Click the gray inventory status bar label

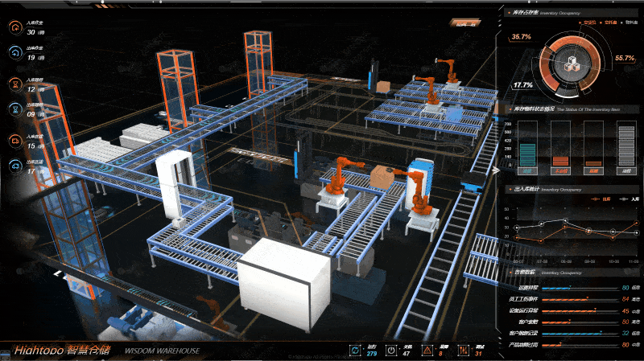coord(626,171)
